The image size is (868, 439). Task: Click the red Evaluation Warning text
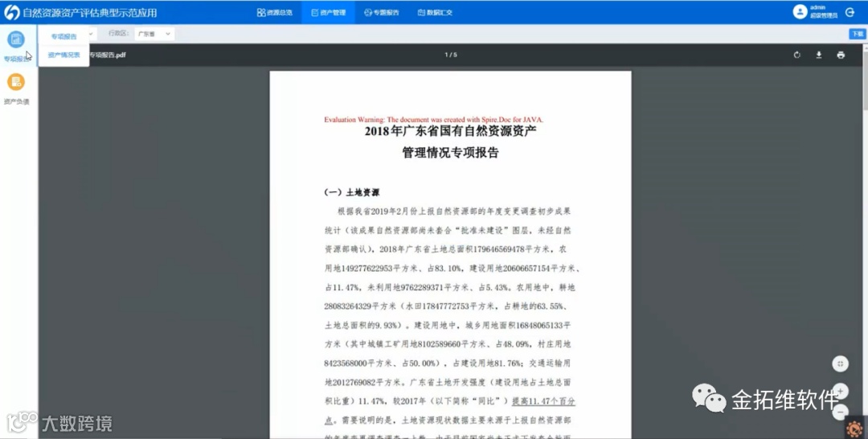pyautogui.click(x=433, y=120)
